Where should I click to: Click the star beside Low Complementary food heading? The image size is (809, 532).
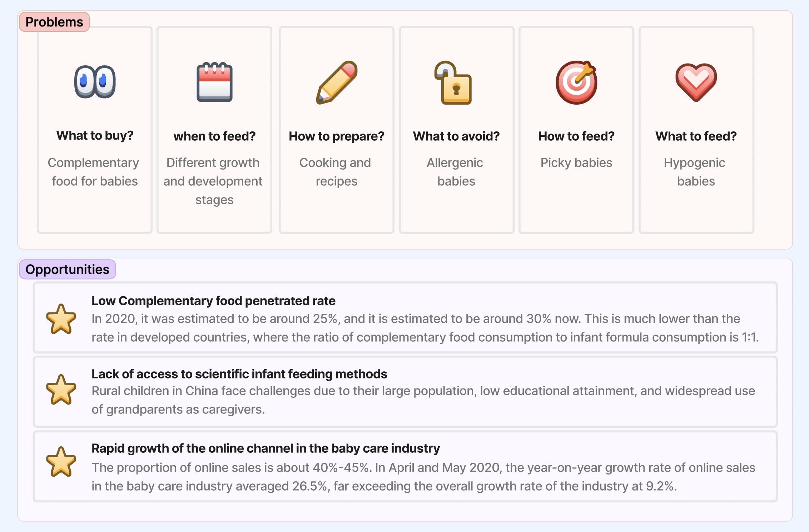(x=61, y=319)
